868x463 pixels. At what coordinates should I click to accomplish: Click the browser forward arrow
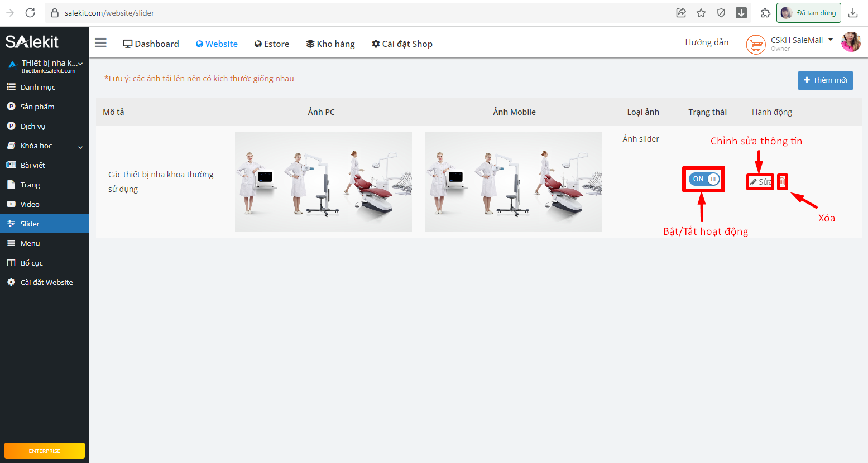pyautogui.click(x=9, y=13)
